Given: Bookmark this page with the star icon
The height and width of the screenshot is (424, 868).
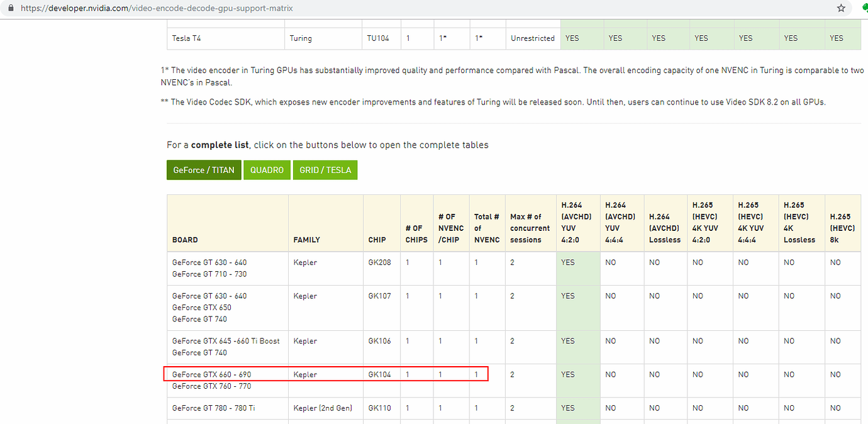Looking at the screenshot, I should (x=841, y=9).
